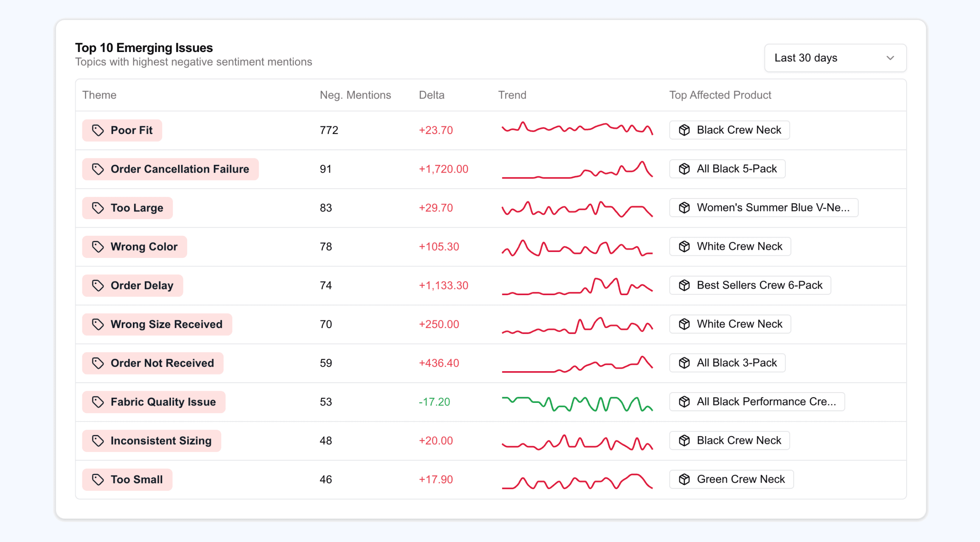This screenshot has height=542, width=980.
Task: Click the box icon next to All Black 5-Pack
Action: point(684,169)
